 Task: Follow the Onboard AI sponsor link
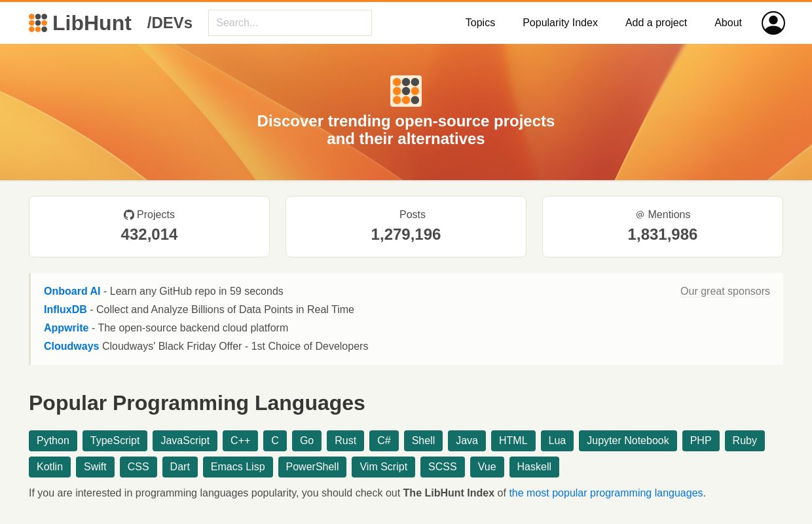click(72, 291)
